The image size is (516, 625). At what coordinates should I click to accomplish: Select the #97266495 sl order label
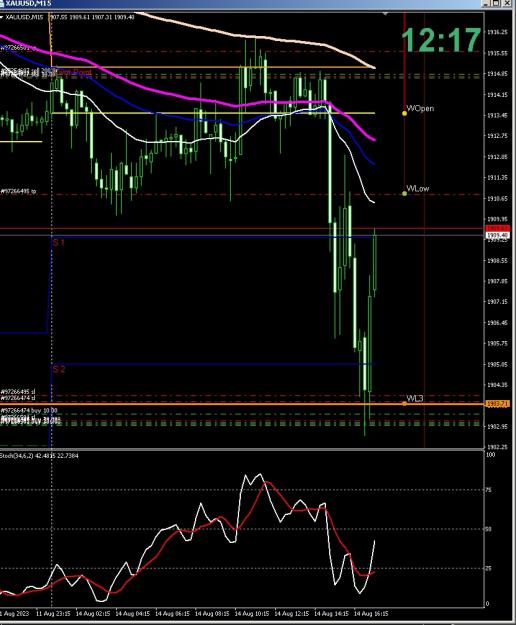pos(18,392)
